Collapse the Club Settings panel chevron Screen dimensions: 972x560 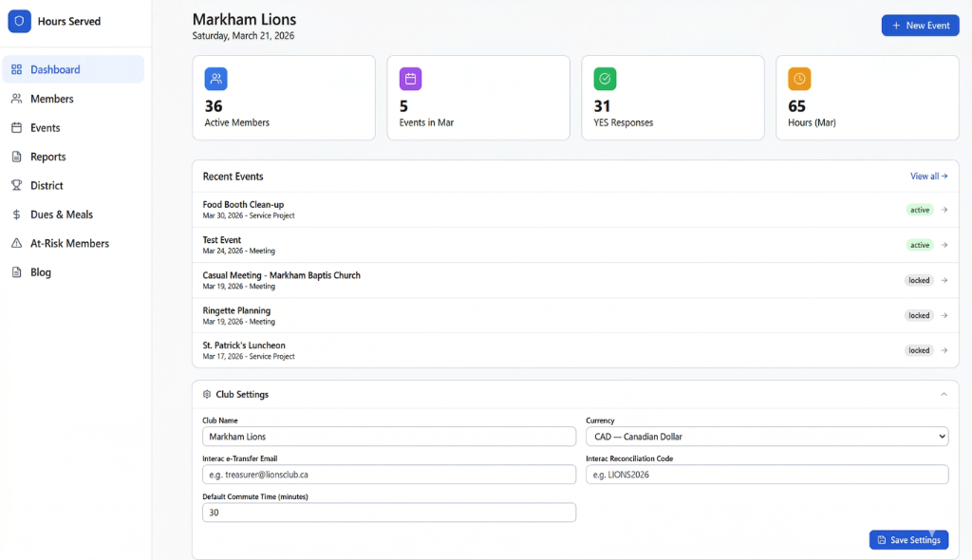[x=944, y=395]
